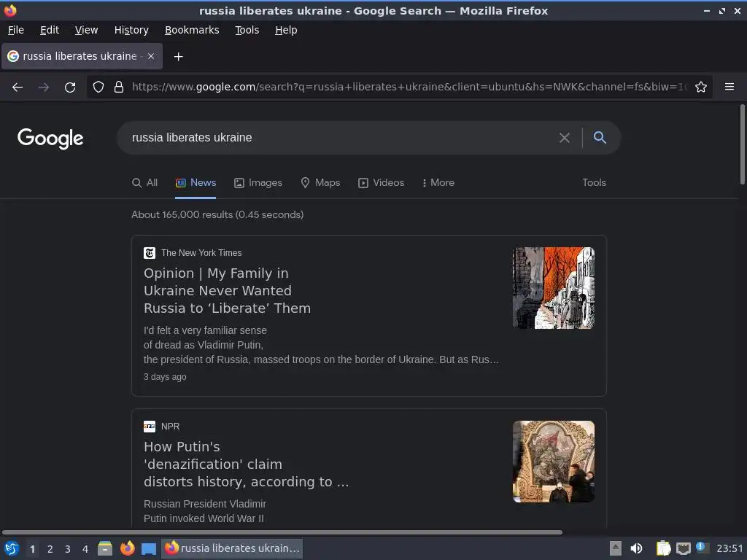Open the NYT opinion article headline
The width and height of the screenshot is (747, 560).
pyautogui.click(x=228, y=290)
